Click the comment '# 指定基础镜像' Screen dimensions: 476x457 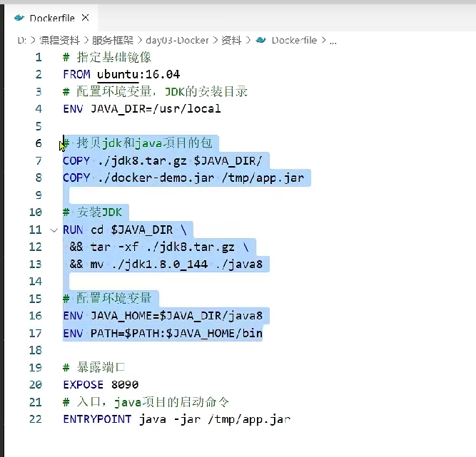pyautogui.click(x=107, y=57)
